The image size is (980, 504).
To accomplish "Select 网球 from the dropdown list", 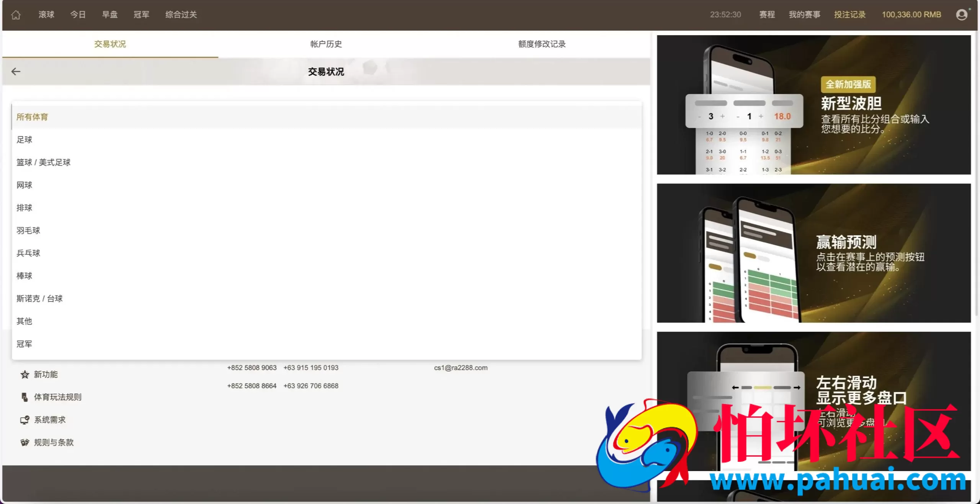I will click(x=327, y=185).
